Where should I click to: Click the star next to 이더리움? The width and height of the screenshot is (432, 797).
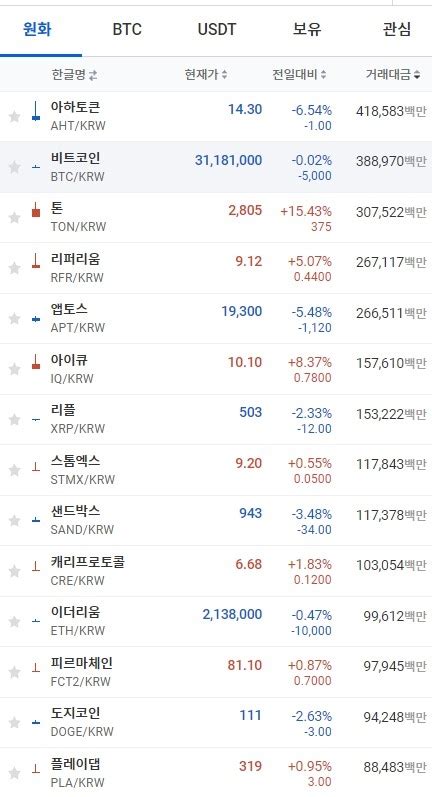14,622
